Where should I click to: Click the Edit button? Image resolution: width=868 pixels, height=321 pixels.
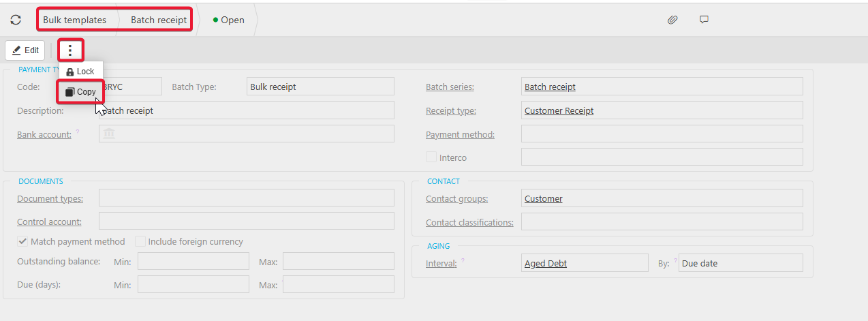[x=25, y=50]
